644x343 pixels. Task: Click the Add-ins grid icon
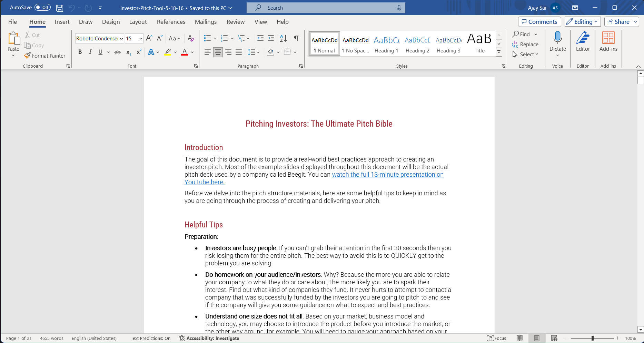pyautogui.click(x=608, y=38)
